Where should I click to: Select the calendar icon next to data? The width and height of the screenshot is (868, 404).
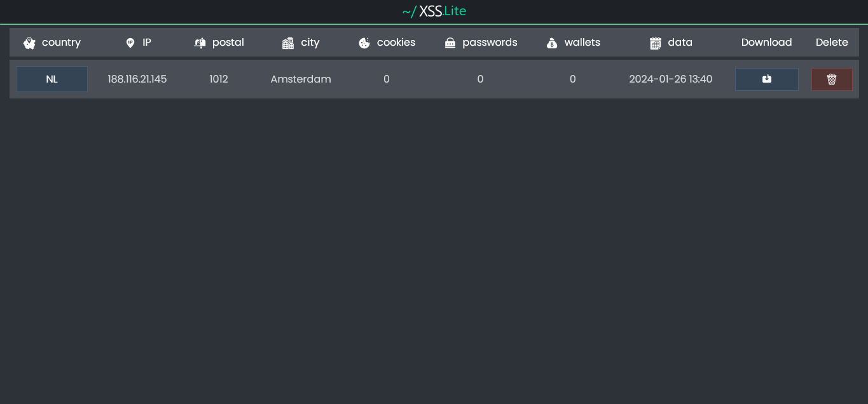pos(655,43)
